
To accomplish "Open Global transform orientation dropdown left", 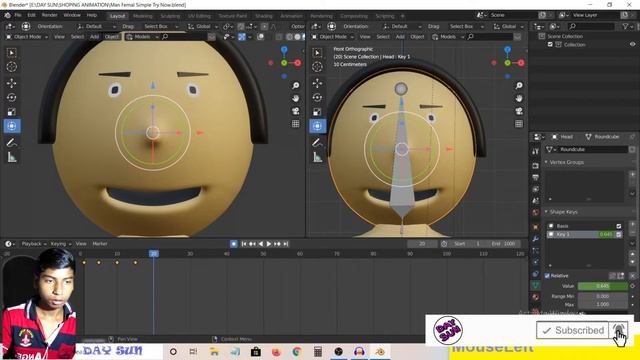I will [x=201, y=26].
